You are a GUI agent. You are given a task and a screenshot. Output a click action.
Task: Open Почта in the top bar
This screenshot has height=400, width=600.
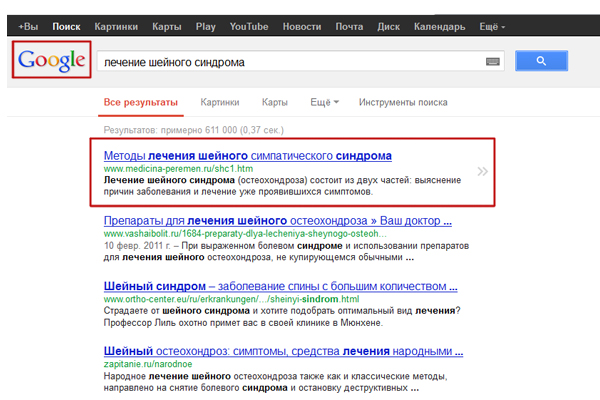(349, 27)
